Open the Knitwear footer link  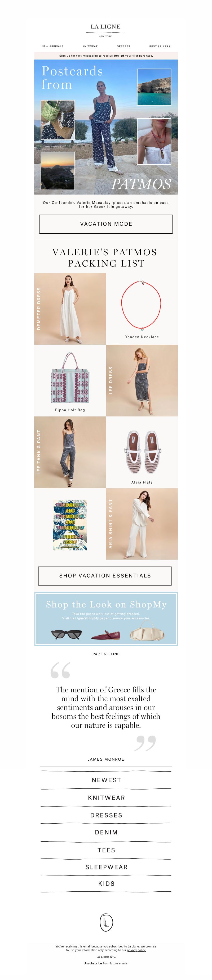(x=106, y=798)
